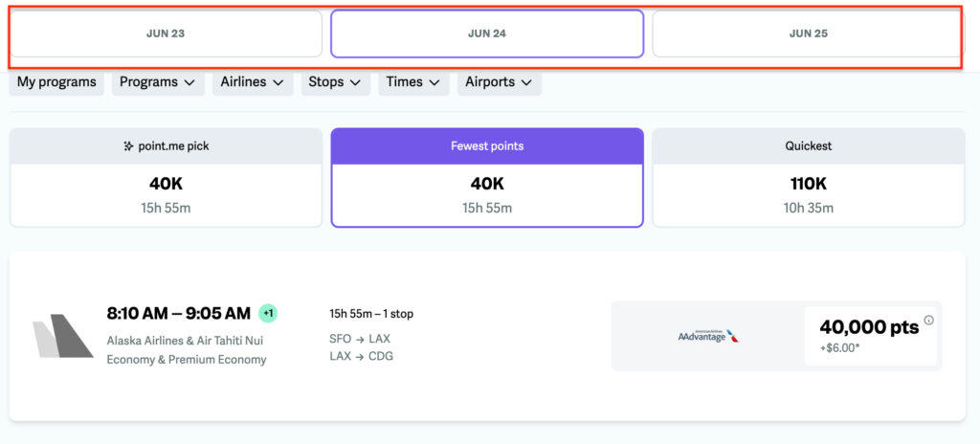Screen dimensions: 980x444
Task: Expand the Stops filter dropdown
Action: click(336, 82)
